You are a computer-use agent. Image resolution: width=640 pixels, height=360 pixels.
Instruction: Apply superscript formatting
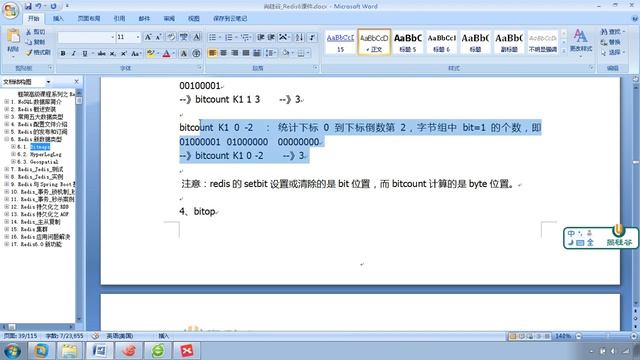(x=124, y=53)
